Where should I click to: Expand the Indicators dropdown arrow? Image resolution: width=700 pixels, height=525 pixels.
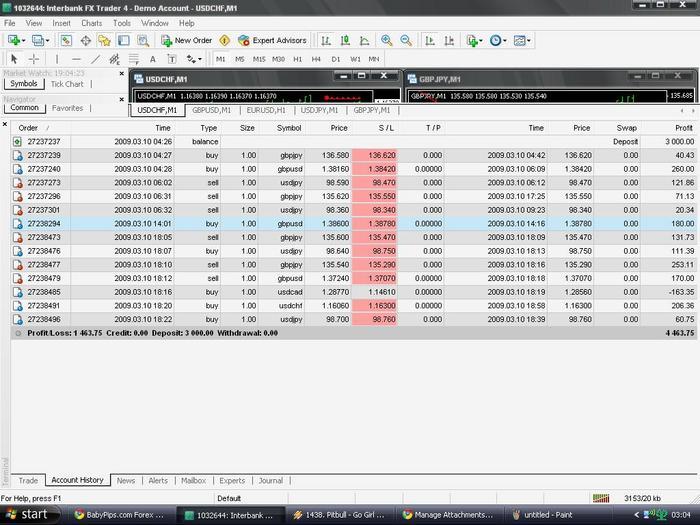tap(481, 41)
